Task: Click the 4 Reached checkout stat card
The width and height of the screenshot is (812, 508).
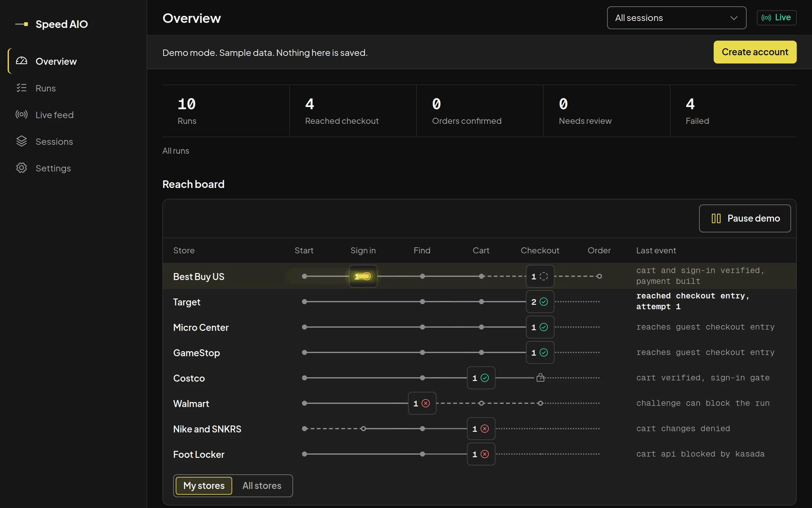Action: [353, 111]
